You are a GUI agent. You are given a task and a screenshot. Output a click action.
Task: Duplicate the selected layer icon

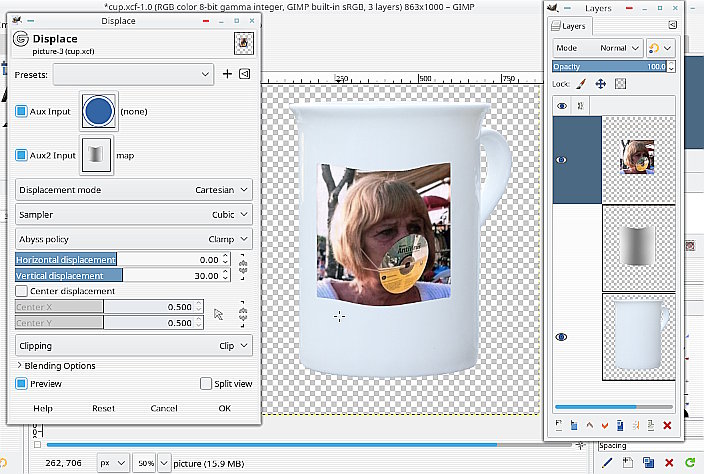tap(620, 426)
